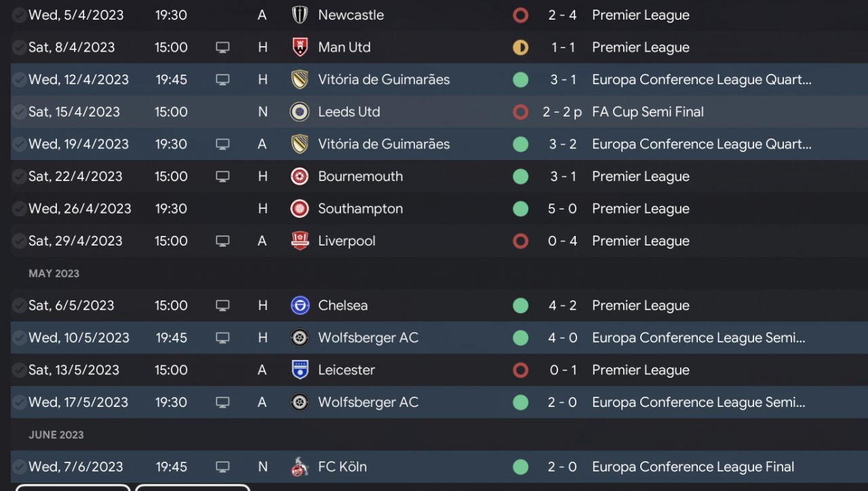
Task: Select the Wolfsberger AC 4 - 0 match row
Action: click(x=434, y=338)
